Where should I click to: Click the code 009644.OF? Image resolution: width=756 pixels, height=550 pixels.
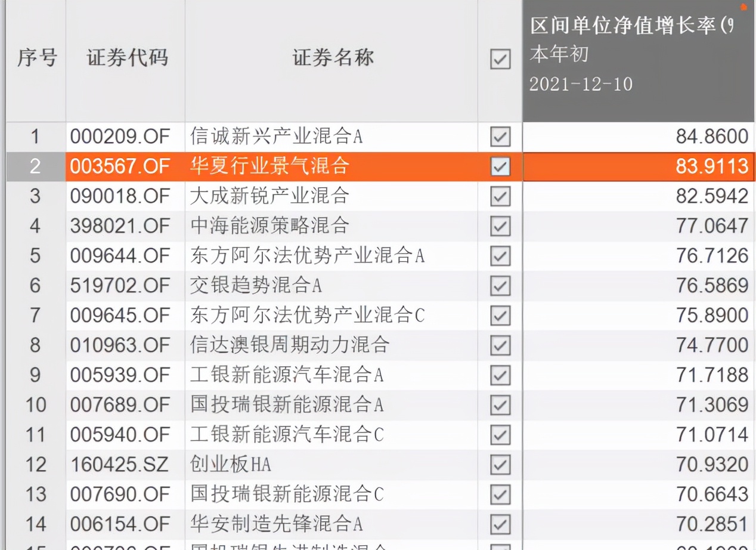tap(120, 257)
